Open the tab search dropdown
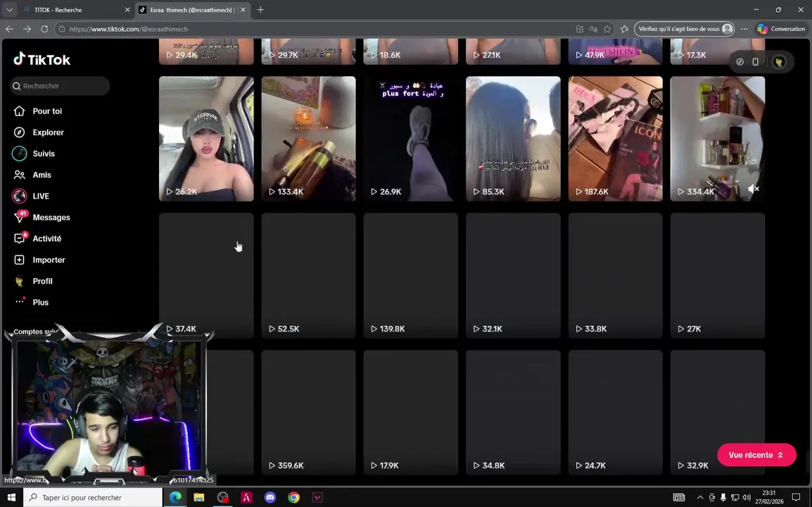This screenshot has width=812, height=507. 9,10
